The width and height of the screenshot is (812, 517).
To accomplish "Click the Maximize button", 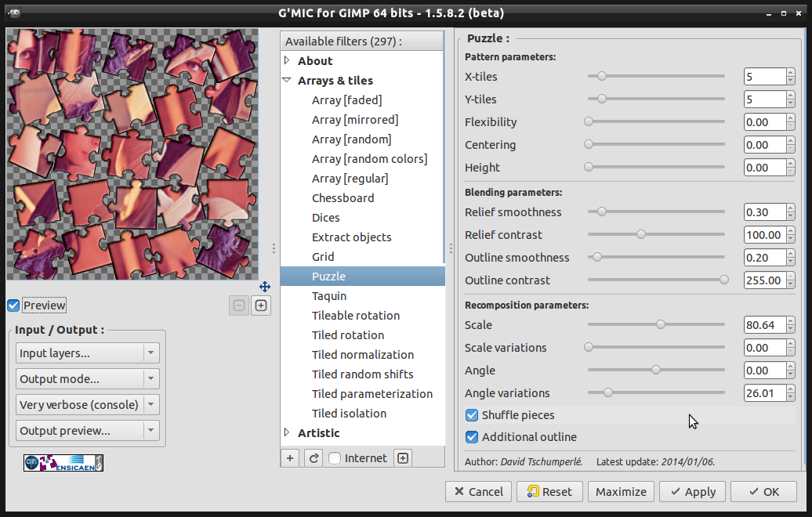I will 621,492.
